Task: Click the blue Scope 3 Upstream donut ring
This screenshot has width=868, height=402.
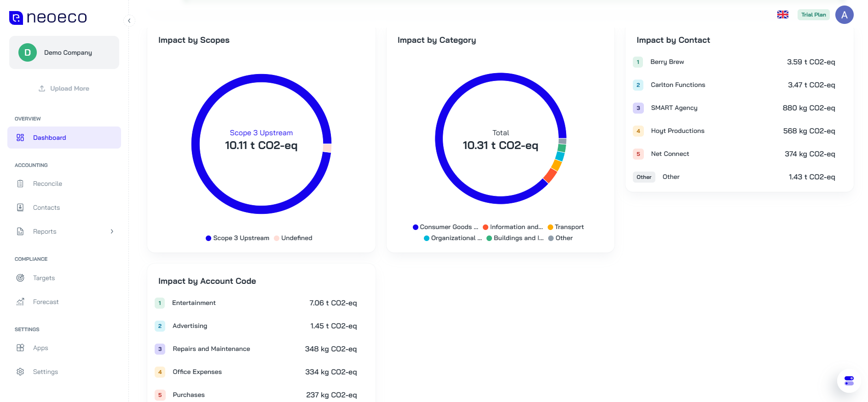Action: pos(196,144)
